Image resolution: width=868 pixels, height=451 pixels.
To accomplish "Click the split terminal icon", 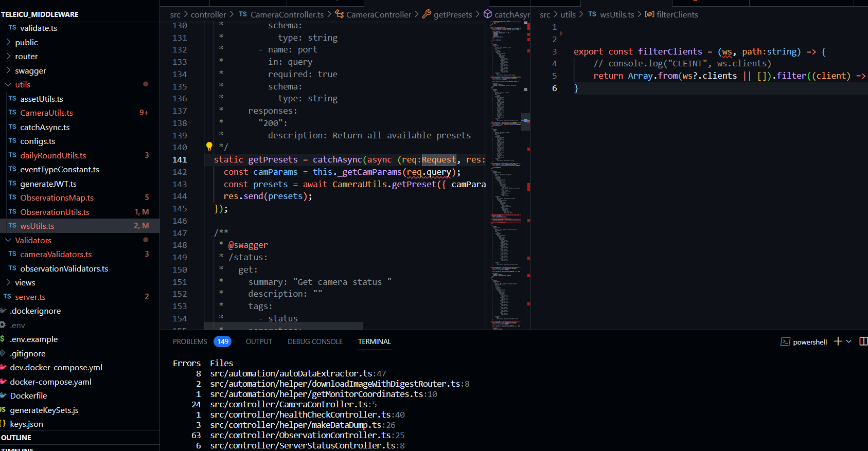I will point(863,341).
